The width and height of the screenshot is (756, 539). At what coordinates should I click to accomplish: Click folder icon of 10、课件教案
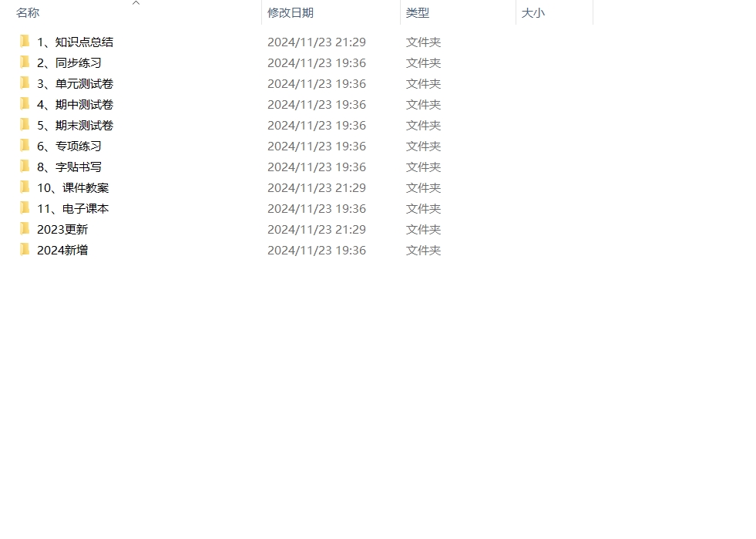25,187
